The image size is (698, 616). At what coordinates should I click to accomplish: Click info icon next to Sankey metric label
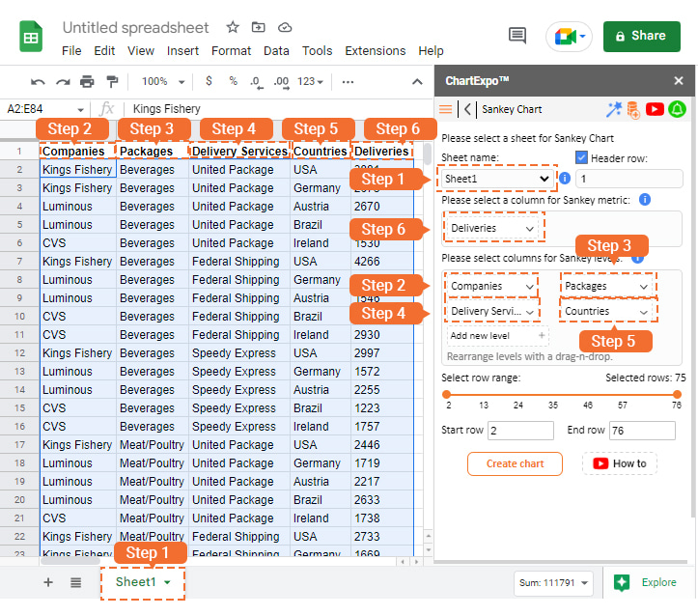(x=645, y=200)
